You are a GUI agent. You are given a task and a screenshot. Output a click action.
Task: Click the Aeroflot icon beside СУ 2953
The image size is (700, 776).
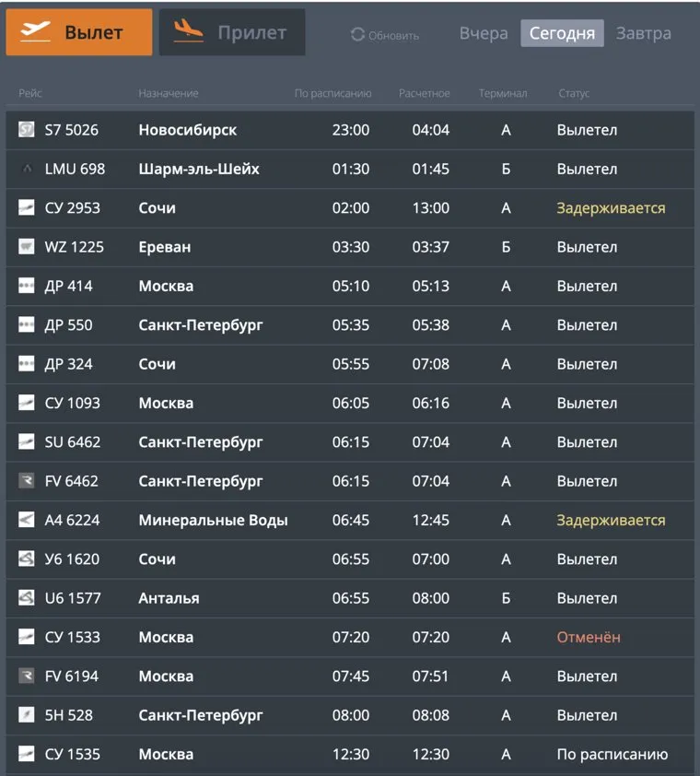coord(26,208)
